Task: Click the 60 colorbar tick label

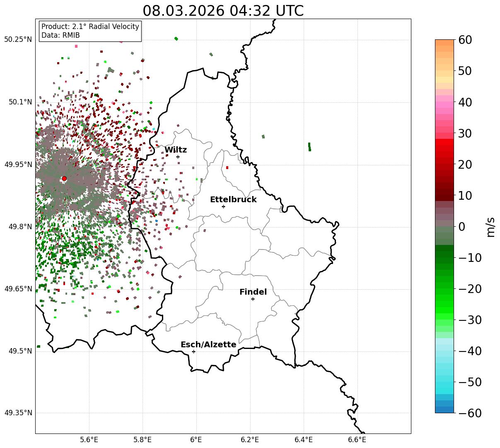Action: tap(465, 40)
